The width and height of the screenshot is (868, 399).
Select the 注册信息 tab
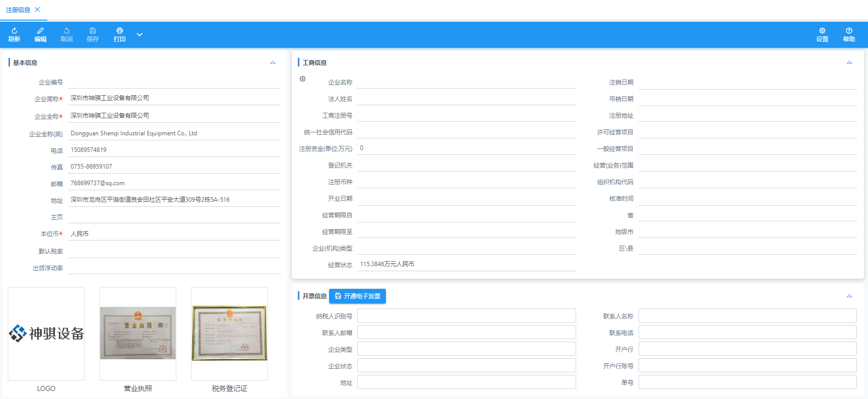(x=18, y=10)
